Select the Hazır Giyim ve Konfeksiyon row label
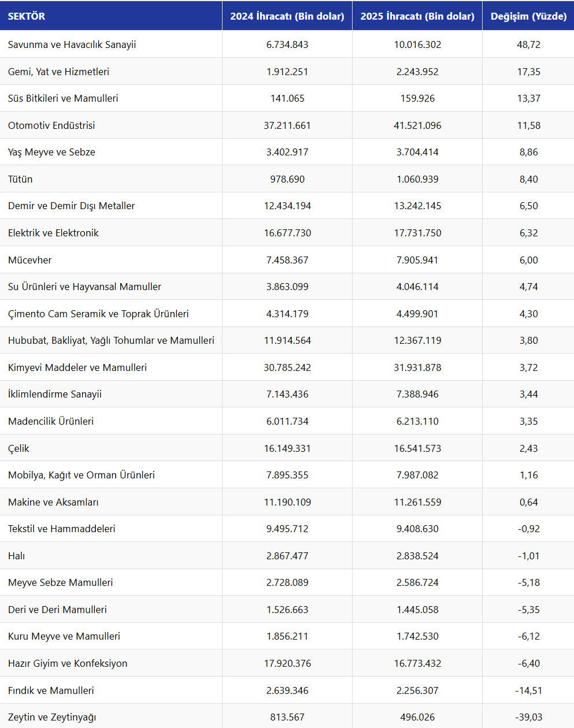 [x=68, y=663]
